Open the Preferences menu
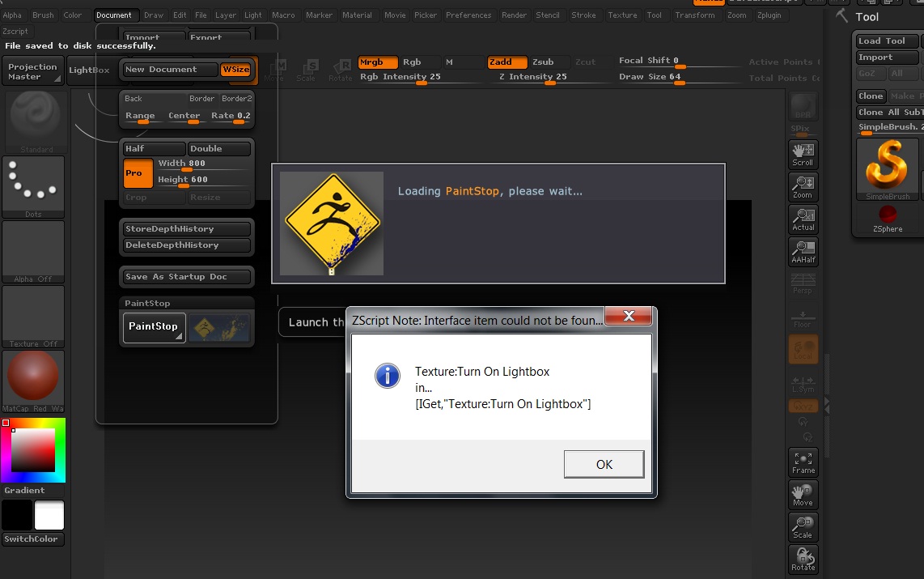924x579 pixels. pos(468,15)
